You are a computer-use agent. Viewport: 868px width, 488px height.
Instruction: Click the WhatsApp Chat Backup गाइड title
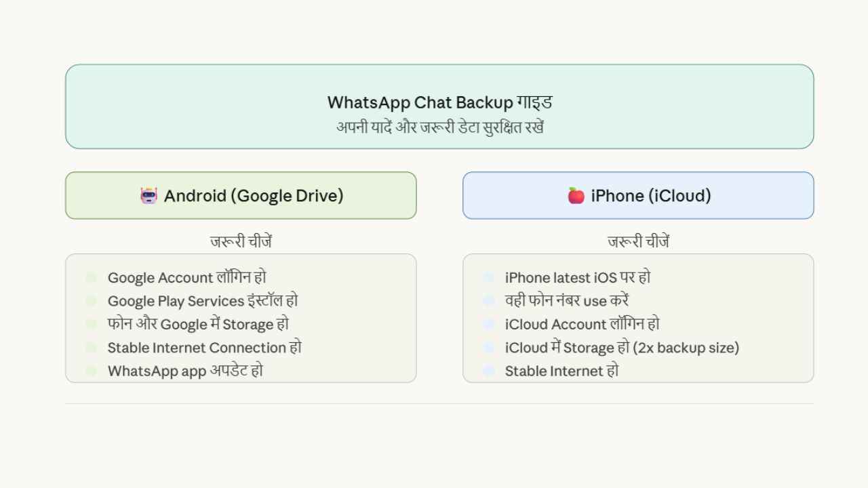point(439,102)
